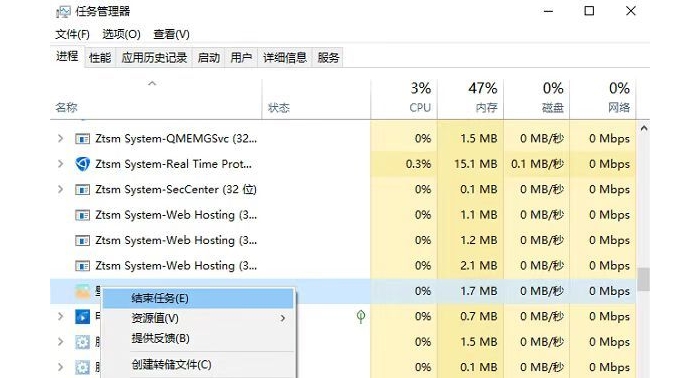693x378 pixels.
Task: Sort processes by 内存 column header
Action: pyautogui.click(x=470, y=98)
